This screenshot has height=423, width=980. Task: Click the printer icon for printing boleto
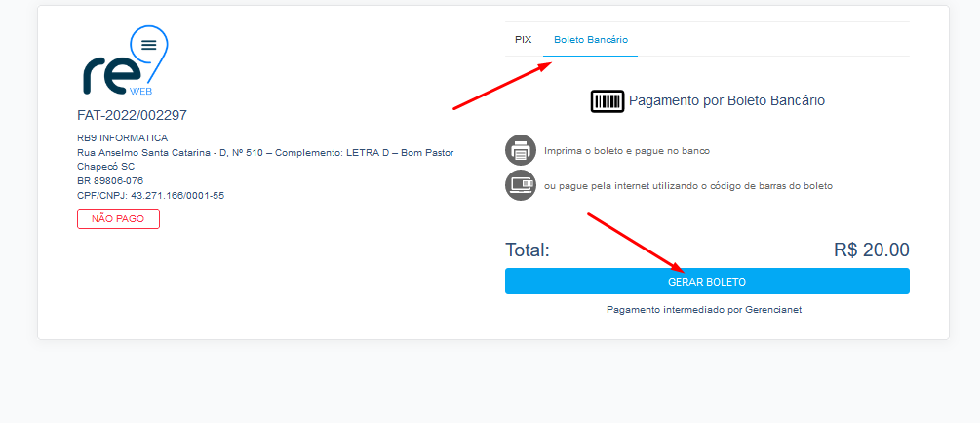pos(521,150)
